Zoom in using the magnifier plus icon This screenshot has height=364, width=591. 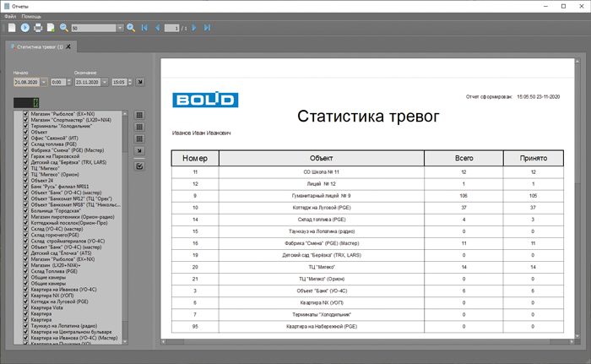131,28
